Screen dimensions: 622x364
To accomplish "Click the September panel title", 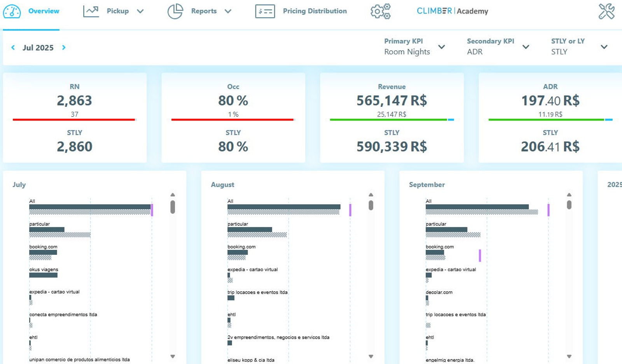I will [427, 185].
